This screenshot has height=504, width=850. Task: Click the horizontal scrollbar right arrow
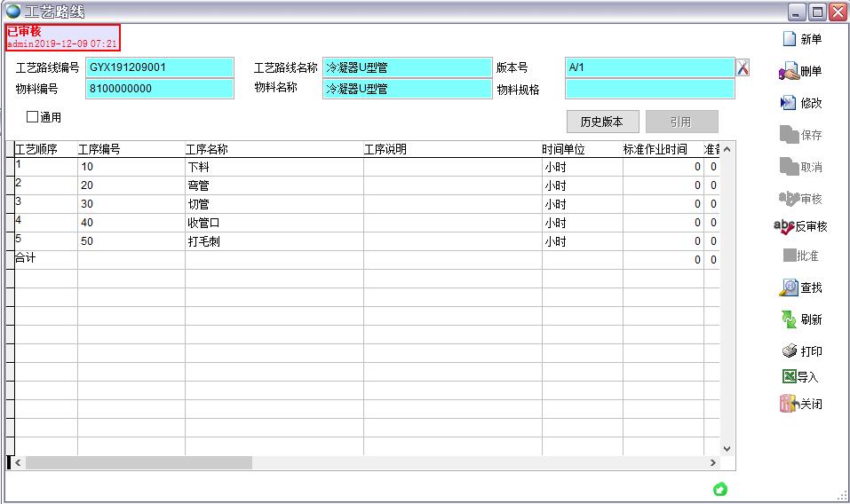pyautogui.click(x=712, y=463)
